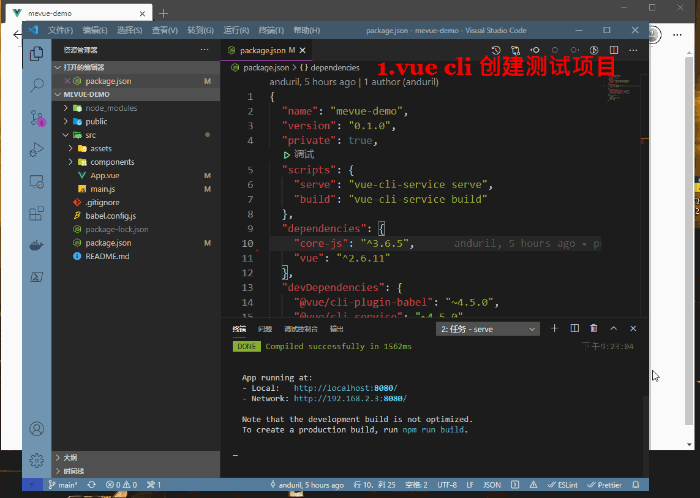Open the 选择(S) menu

(129, 30)
